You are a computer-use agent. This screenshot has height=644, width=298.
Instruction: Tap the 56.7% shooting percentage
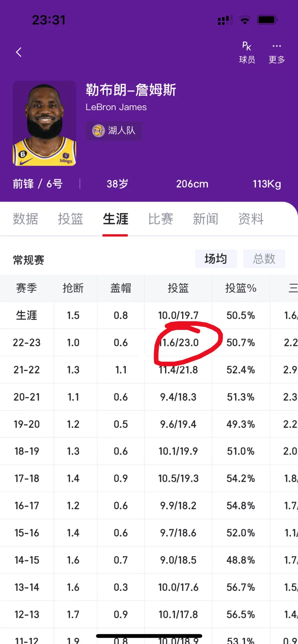tap(241, 587)
